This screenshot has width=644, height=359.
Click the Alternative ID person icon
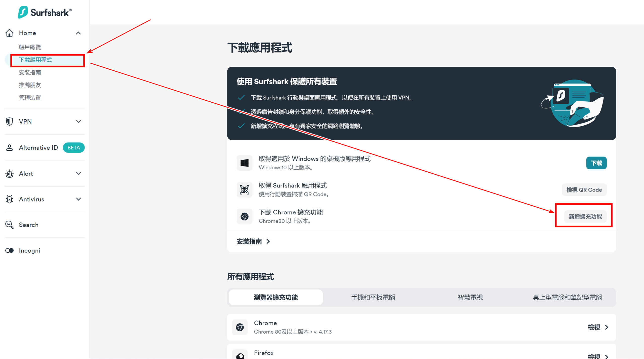pyautogui.click(x=10, y=148)
